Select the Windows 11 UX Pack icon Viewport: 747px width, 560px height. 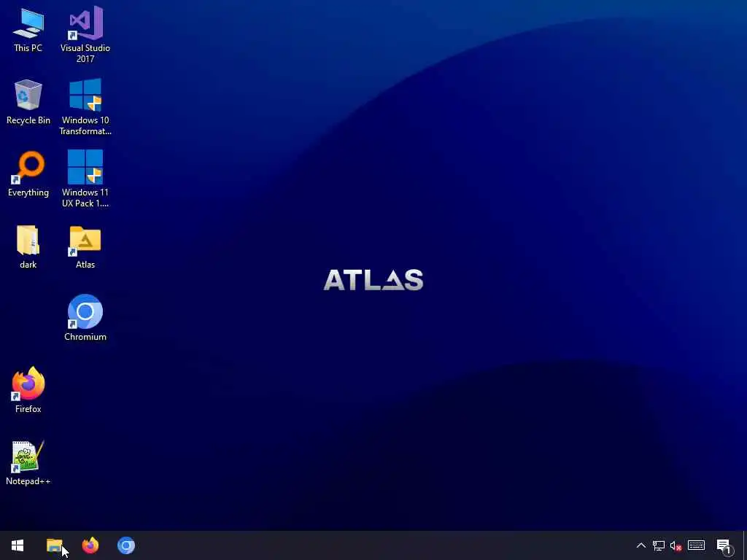click(85, 179)
